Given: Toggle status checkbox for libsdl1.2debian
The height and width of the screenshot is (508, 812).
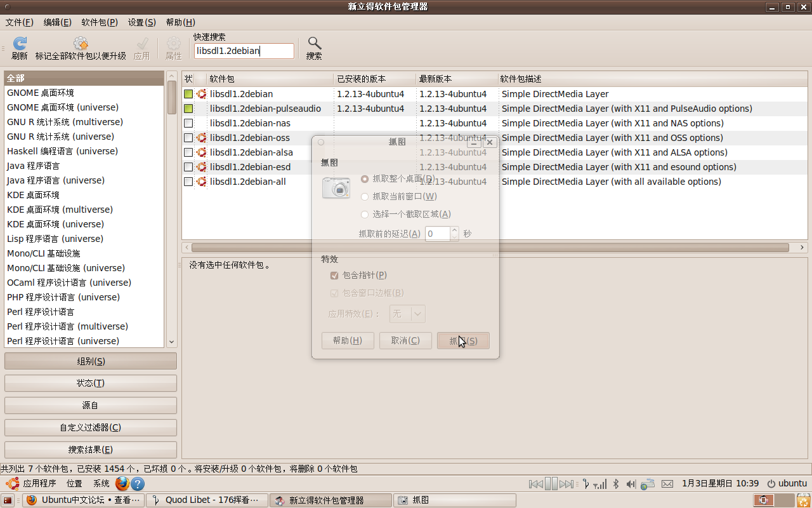Looking at the screenshot, I should [x=188, y=94].
